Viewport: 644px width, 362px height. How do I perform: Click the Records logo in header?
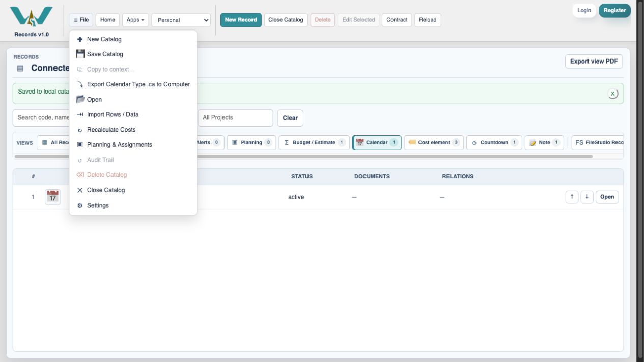(32, 17)
